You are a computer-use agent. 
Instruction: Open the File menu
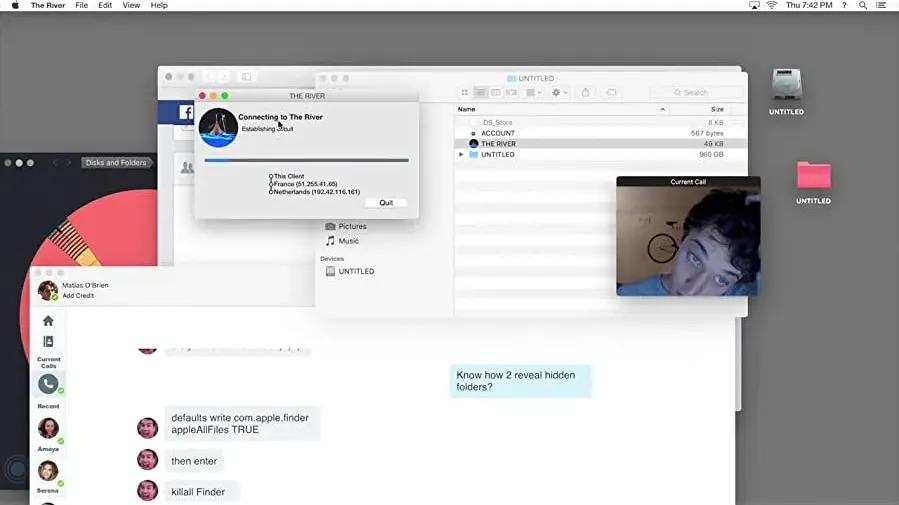click(81, 5)
